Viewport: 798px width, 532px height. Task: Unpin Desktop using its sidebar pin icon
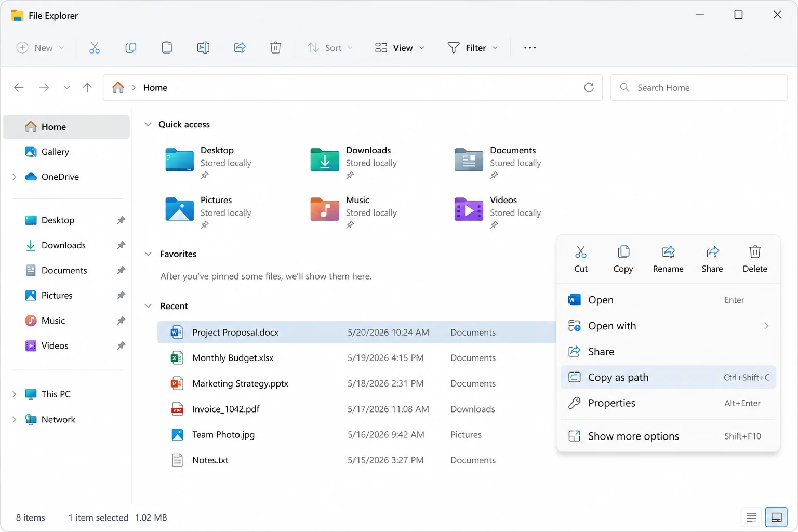coord(121,220)
